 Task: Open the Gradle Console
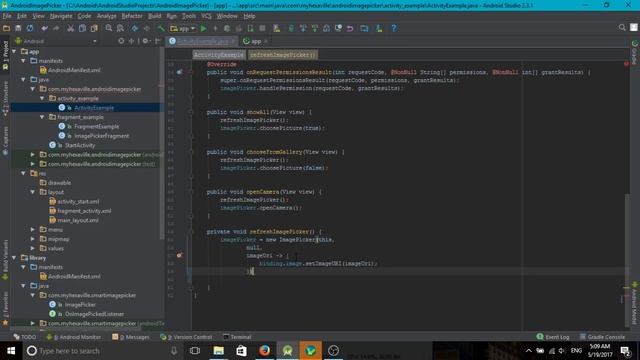click(x=602, y=337)
